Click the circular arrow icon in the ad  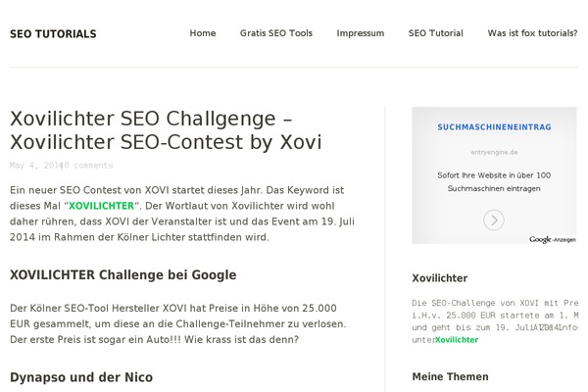(494, 220)
